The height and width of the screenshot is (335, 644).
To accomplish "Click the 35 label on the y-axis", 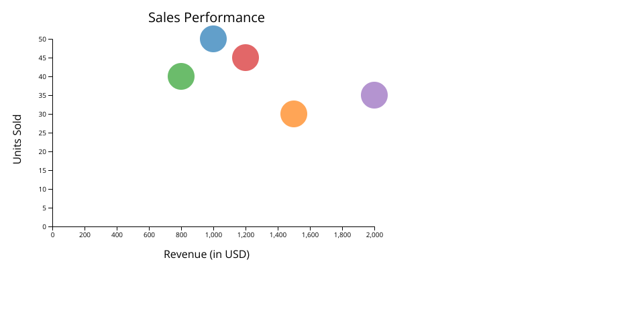I will (x=42, y=95).
